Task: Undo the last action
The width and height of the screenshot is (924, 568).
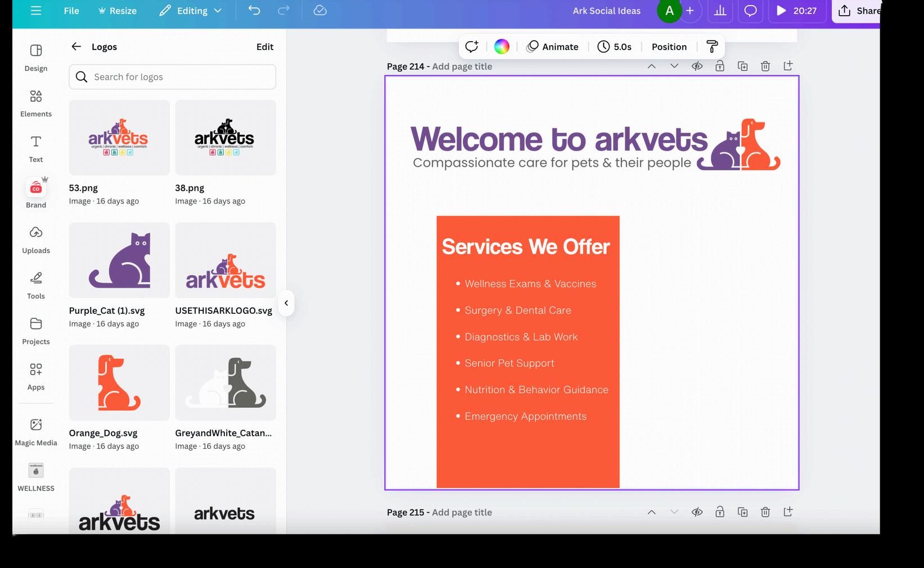Action: pos(254,11)
